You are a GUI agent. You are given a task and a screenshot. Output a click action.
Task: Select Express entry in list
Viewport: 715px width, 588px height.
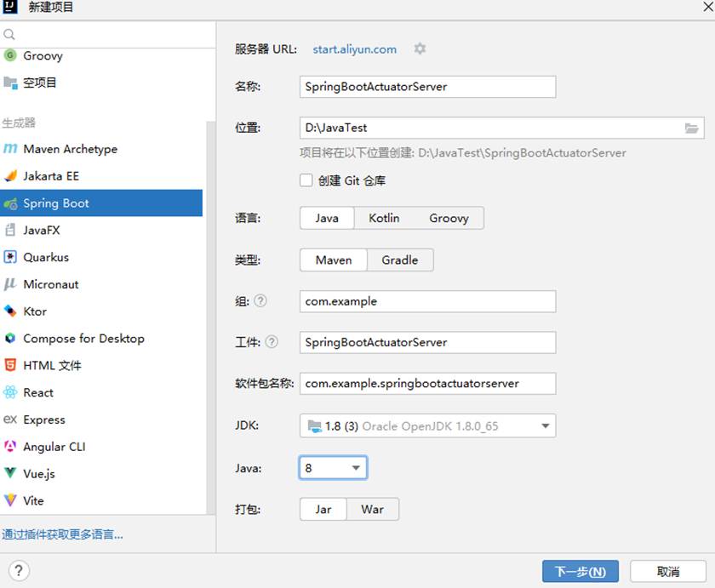coord(101,420)
